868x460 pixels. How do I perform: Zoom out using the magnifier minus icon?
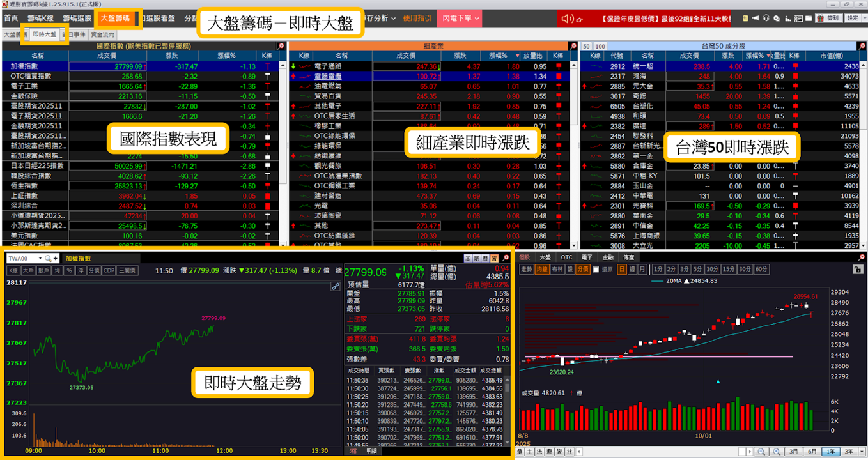click(761, 452)
